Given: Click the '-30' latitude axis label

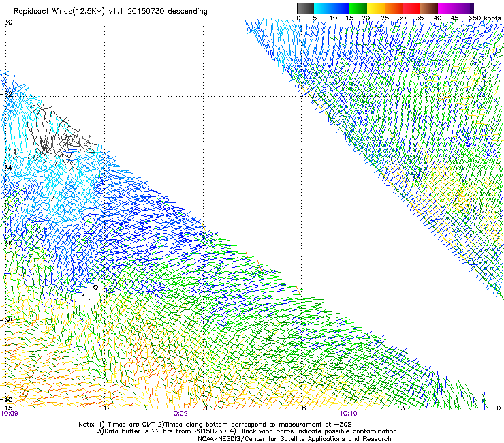Looking at the screenshot, I should coord(6,22).
